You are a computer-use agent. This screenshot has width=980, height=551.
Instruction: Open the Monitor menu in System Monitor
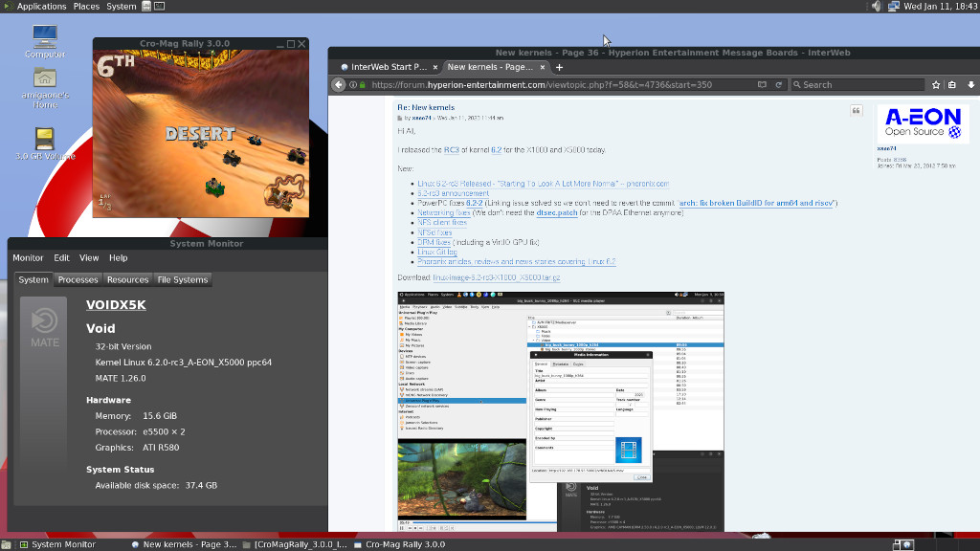[28, 257]
